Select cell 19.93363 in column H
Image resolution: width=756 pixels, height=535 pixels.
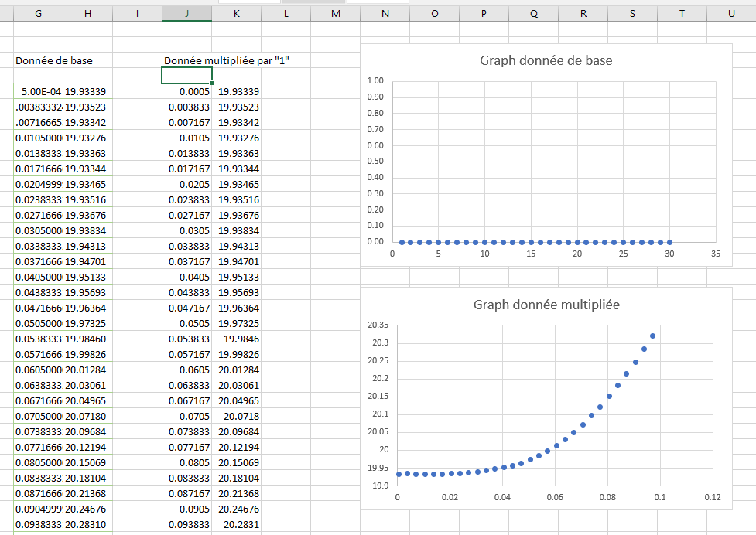[87, 153]
